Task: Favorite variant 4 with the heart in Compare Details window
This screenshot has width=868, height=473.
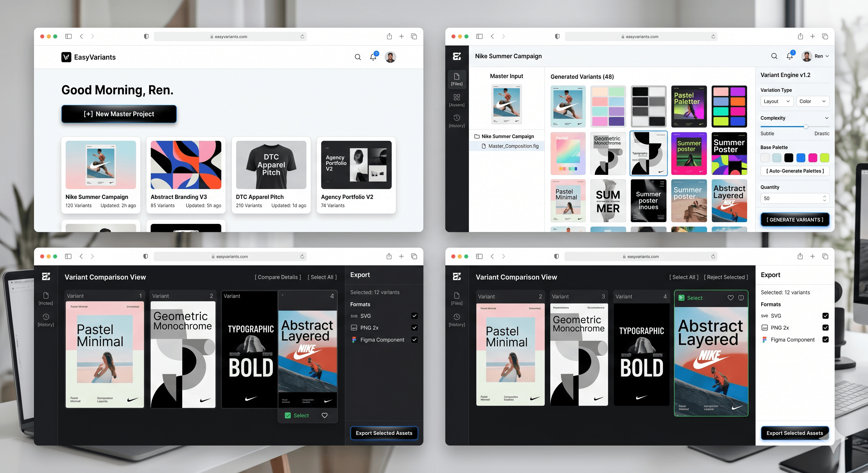Action: coord(325,415)
